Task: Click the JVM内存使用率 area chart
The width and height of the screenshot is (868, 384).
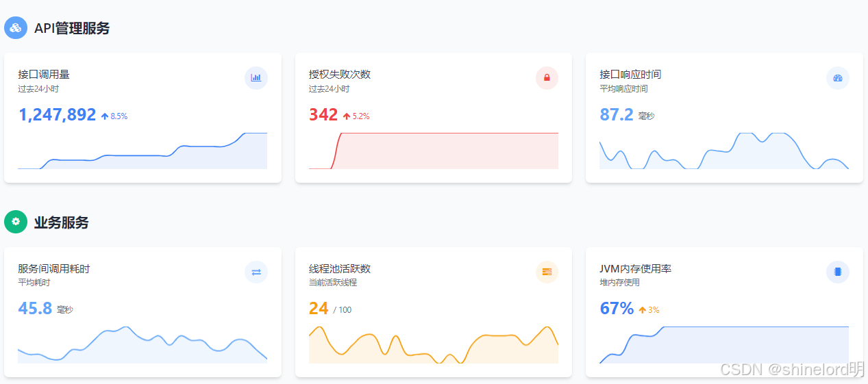Action: coord(724,344)
